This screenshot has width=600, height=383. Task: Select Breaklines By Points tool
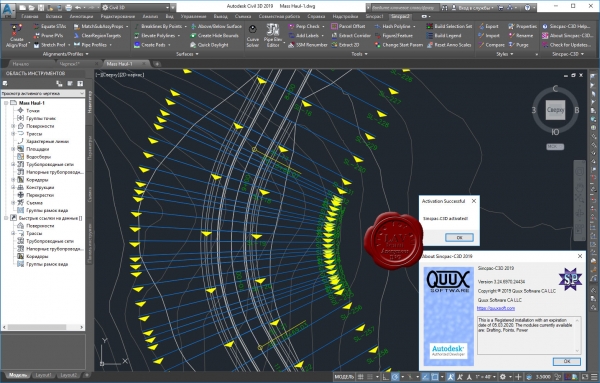(160, 26)
